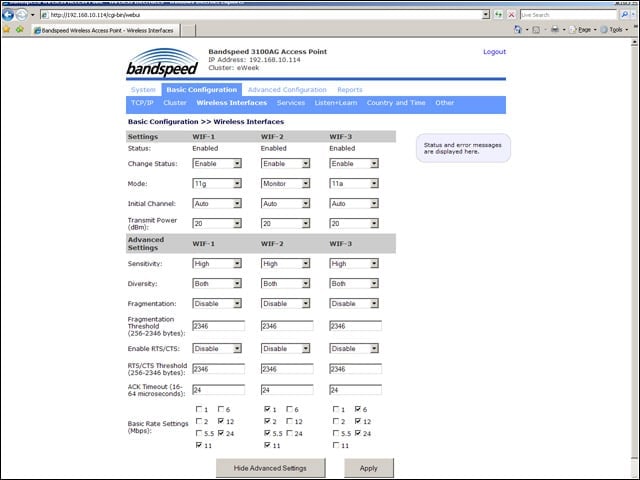This screenshot has height=480, width=640.
Task: Check WIF-2 basic rate 24 Mbps
Action: click(289, 433)
